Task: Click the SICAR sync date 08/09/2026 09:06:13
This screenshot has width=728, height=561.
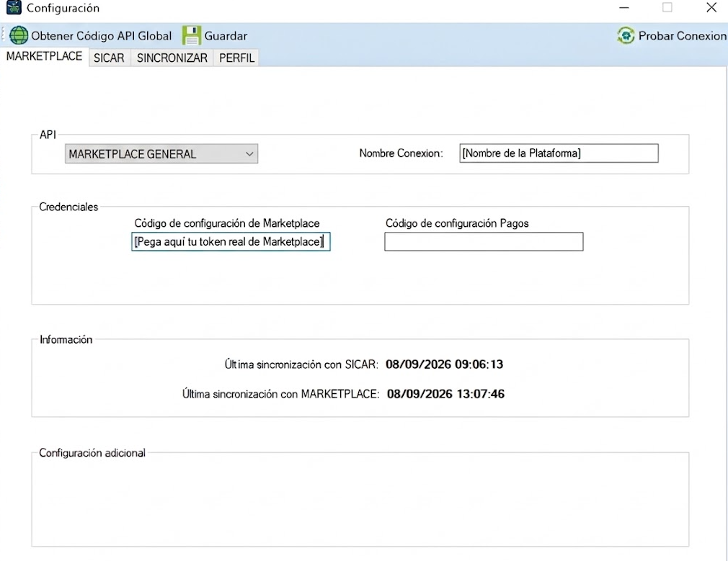Action: 444,364
